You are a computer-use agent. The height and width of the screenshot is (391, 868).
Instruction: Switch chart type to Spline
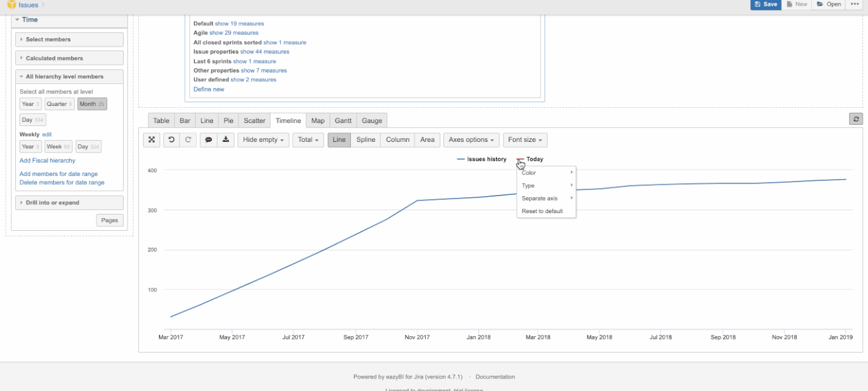[x=365, y=139]
